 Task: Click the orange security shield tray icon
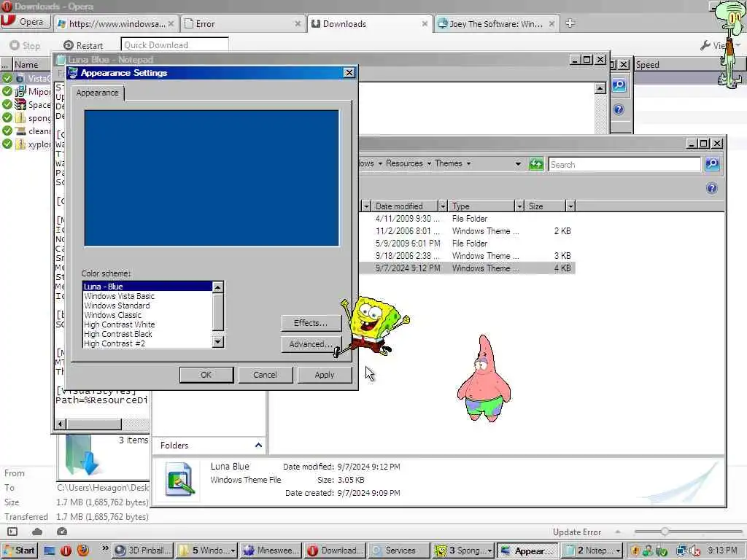(x=635, y=551)
